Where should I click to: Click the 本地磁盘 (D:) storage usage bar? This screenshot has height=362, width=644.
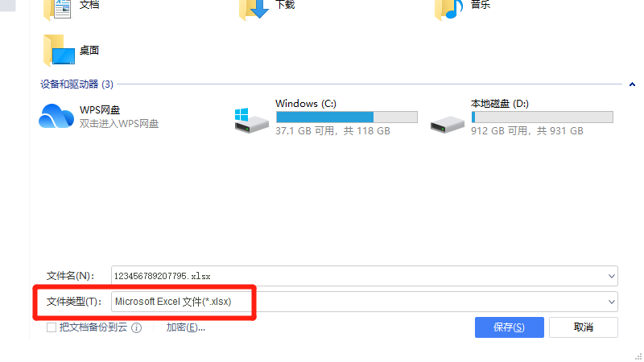pos(542,117)
